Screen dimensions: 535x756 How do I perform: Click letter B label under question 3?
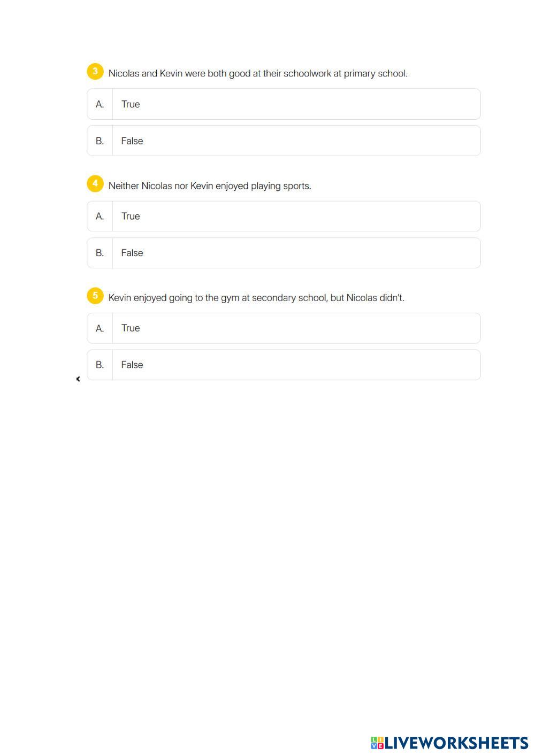pos(100,141)
